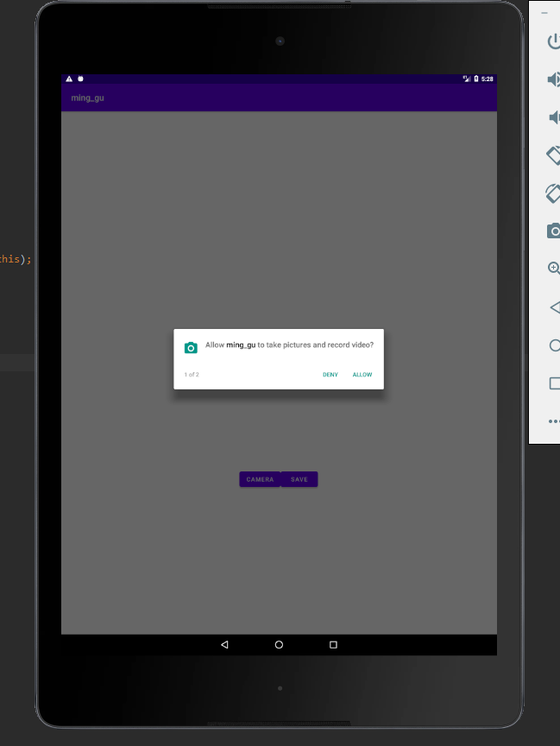Viewport: 560px width, 746px height.
Task: Take emulator screenshot with camera icon
Action: (553, 231)
